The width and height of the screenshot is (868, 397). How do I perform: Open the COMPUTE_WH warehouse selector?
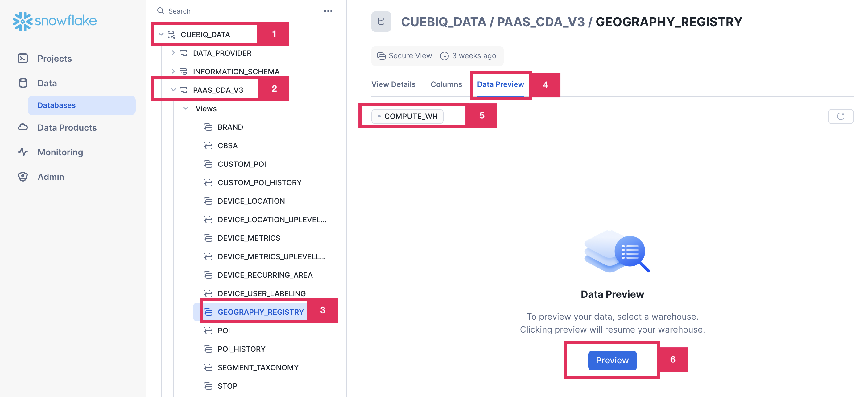click(407, 116)
